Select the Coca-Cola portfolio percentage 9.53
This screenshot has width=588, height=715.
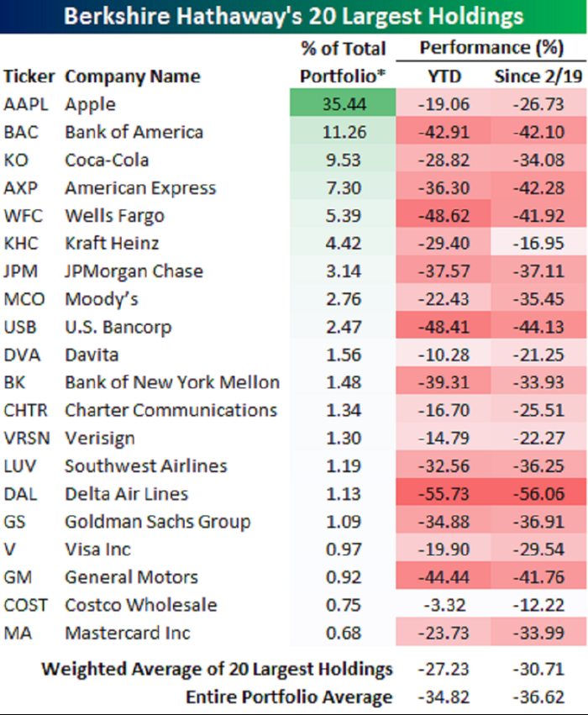pyautogui.click(x=343, y=160)
